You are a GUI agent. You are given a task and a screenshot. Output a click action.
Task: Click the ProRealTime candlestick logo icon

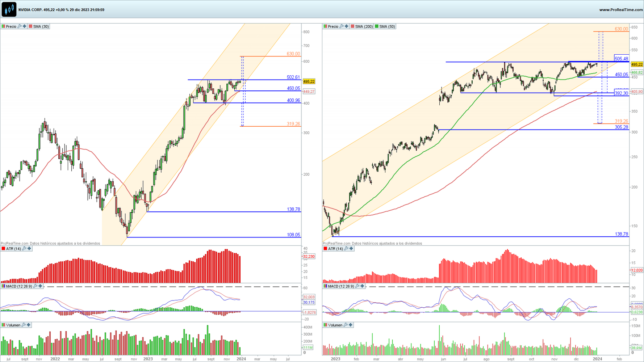(9, 9)
